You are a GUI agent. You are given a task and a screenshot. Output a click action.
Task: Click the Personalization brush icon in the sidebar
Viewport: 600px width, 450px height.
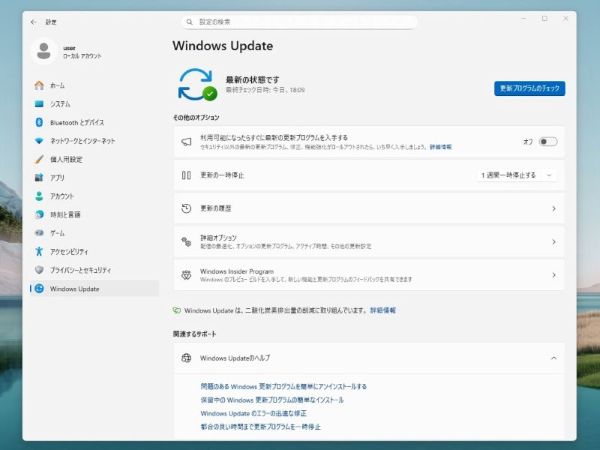[x=39, y=159]
